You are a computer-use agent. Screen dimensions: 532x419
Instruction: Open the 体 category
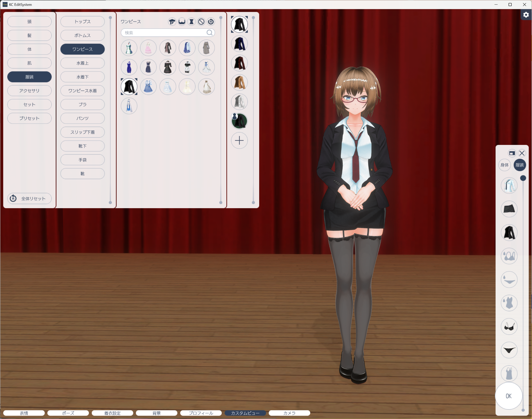point(29,49)
